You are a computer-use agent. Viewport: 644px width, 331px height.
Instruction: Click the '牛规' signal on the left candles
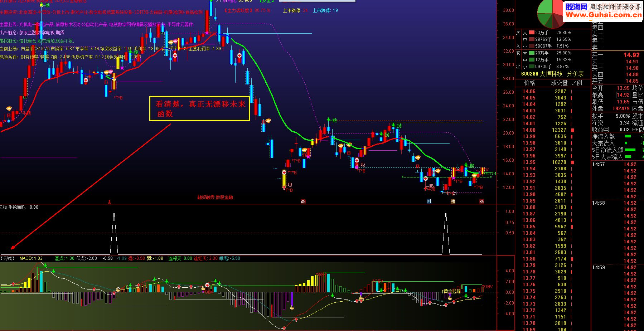point(27,113)
